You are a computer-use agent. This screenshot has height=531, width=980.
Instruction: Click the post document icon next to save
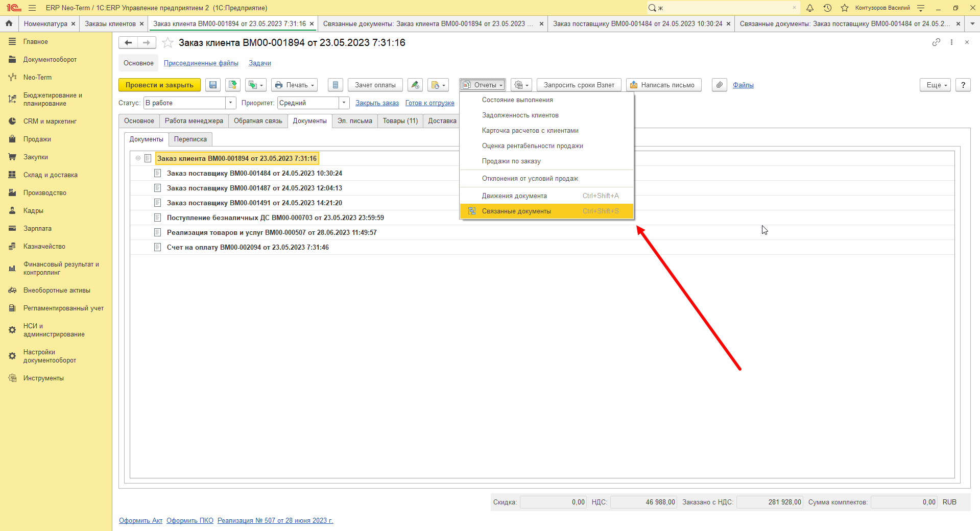click(x=233, y=85)
